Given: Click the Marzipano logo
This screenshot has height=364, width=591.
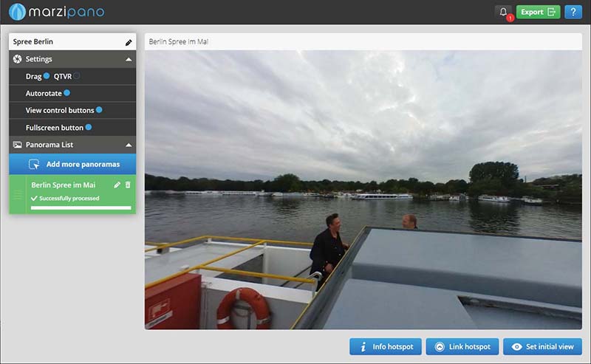Looking at the screenshot, I should click(56, 12).
